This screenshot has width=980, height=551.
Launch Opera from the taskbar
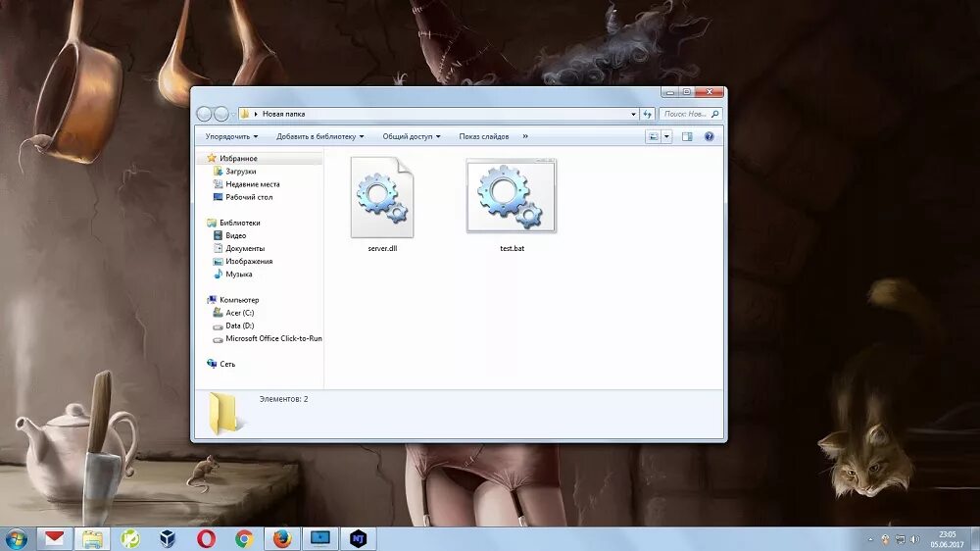point(206,538)
